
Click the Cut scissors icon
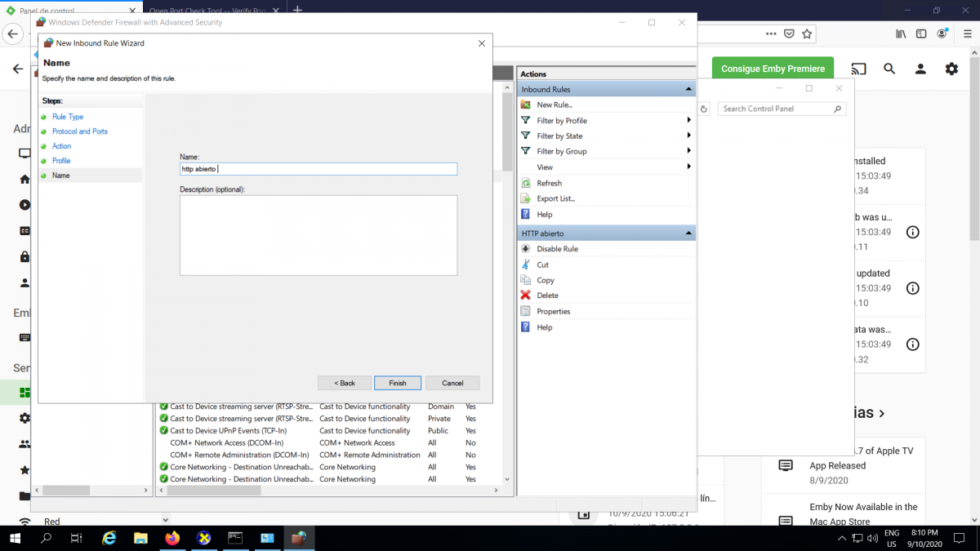(x=526, y=264)
